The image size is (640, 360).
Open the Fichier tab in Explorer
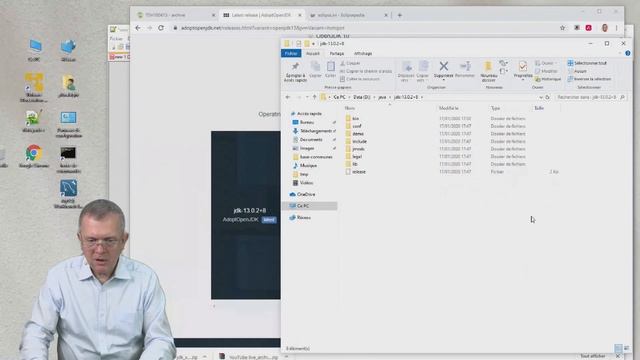[291, 53]
